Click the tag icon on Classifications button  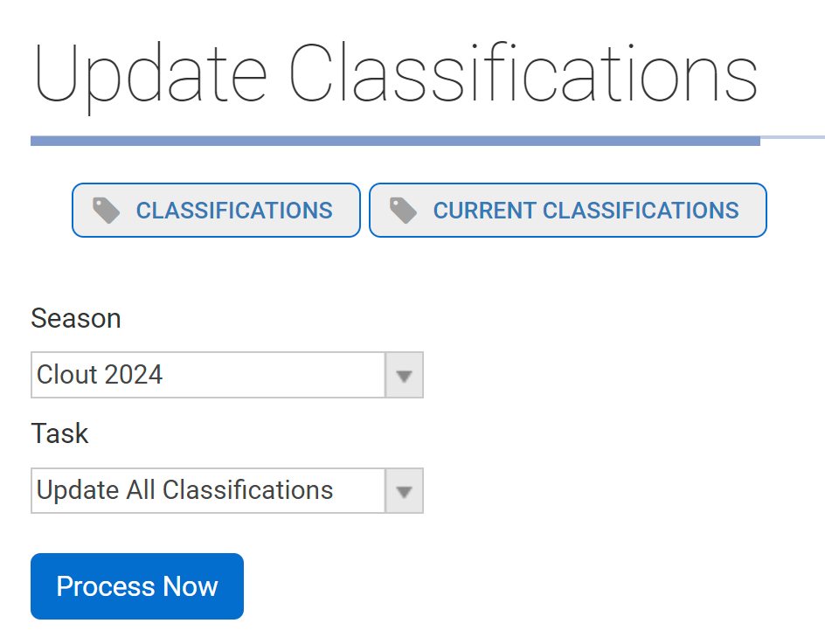(x=107, y=211)
